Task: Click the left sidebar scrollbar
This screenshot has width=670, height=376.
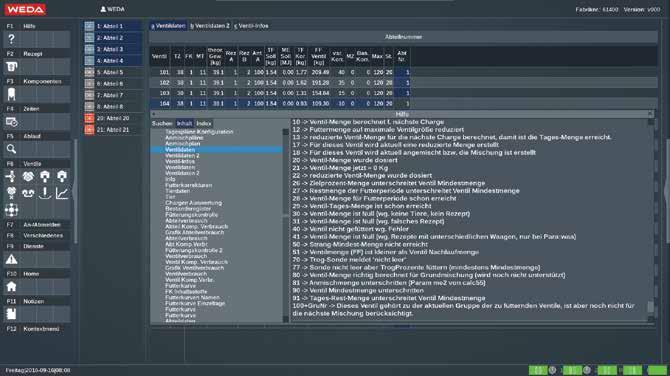Action: coord(76,191)
